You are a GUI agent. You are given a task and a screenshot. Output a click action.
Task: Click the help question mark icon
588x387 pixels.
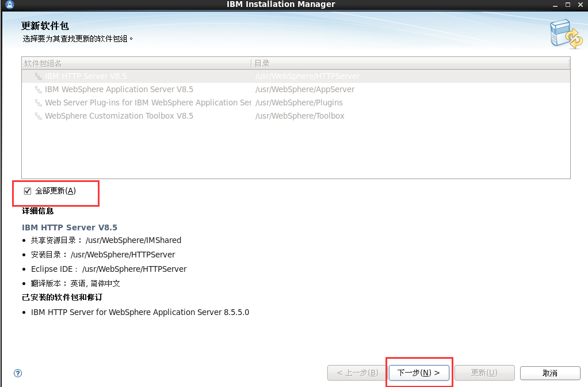click(18, 373)
